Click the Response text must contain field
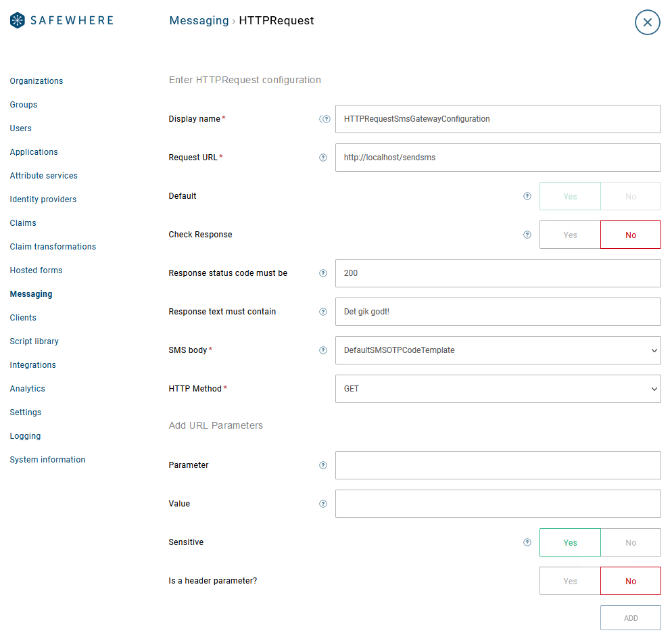 click(x=498, y=312)
